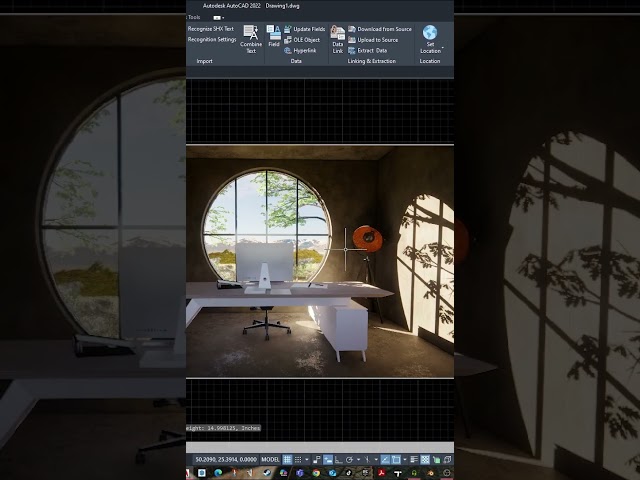Open Microsoft Edge from taskbar
Viewport: 640px width, 480px height.
pyautogui.click(x=218, y=473)
